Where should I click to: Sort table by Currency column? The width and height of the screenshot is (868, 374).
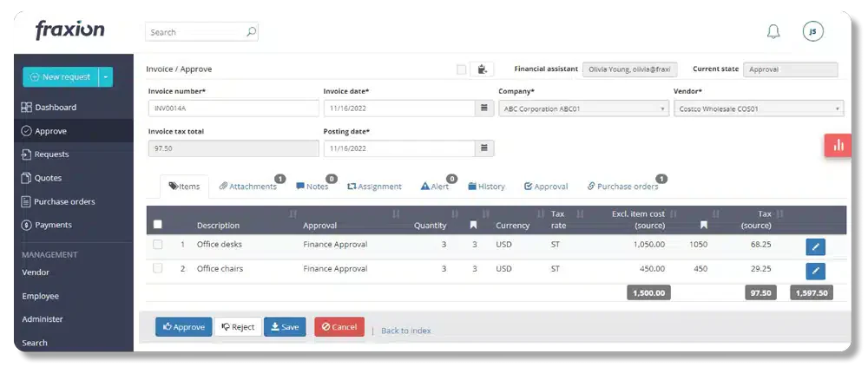[x=541, y=214]
